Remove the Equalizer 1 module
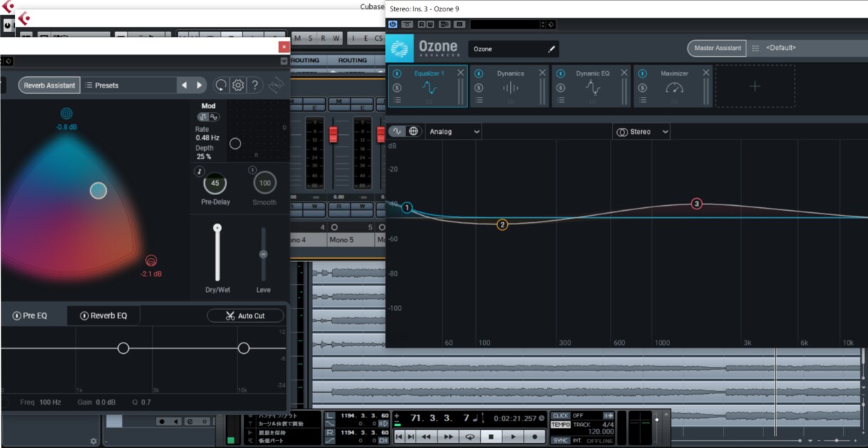The height and width of the screenshot is (448, 868). (x=460, y=73)
